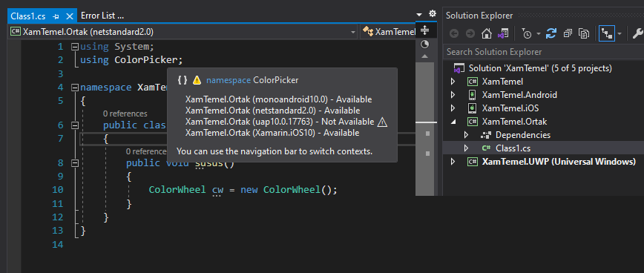Expand the Dependencies node
This screenshot has height=273, width=644.
coord(466,135)
